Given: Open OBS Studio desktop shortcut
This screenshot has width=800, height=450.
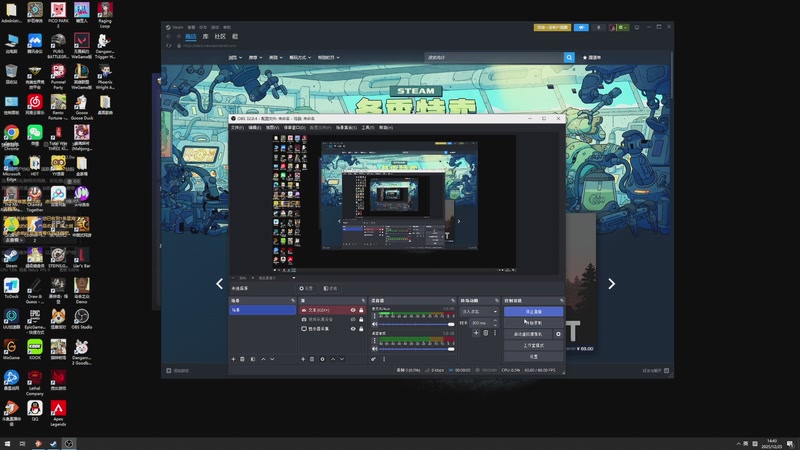Looking at the screenshot, I should (x=82, y=318).
